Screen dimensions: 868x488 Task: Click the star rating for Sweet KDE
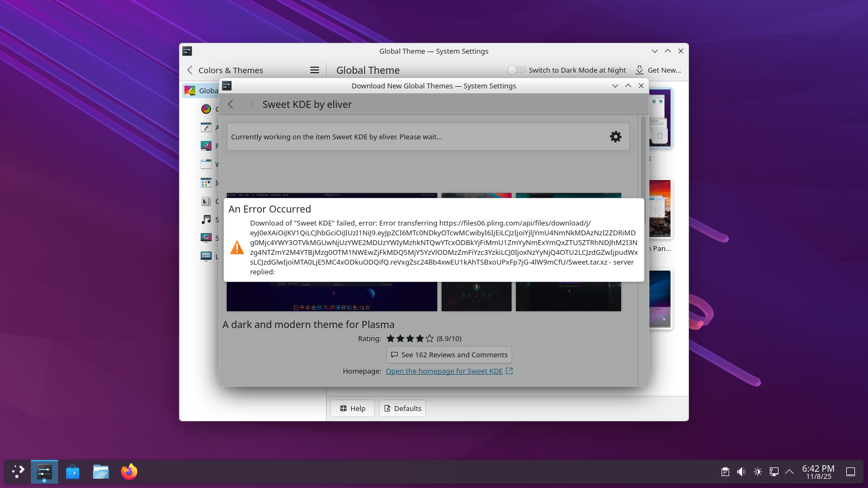410,338
